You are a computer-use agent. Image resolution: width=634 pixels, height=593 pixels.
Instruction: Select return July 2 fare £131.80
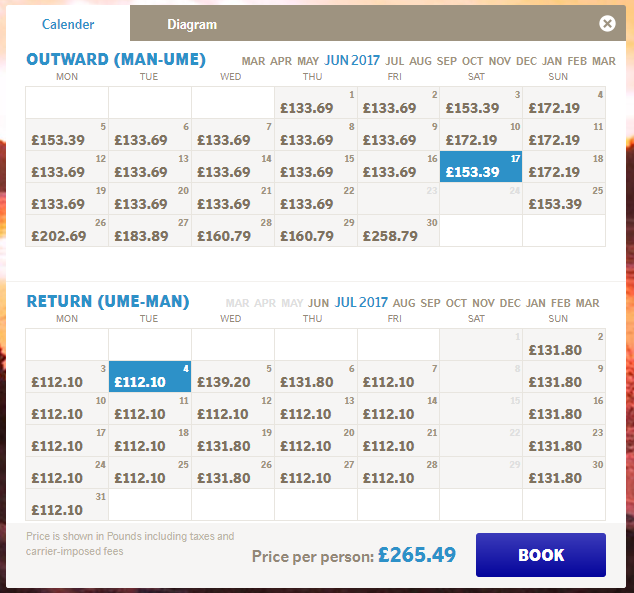(564, 344)
